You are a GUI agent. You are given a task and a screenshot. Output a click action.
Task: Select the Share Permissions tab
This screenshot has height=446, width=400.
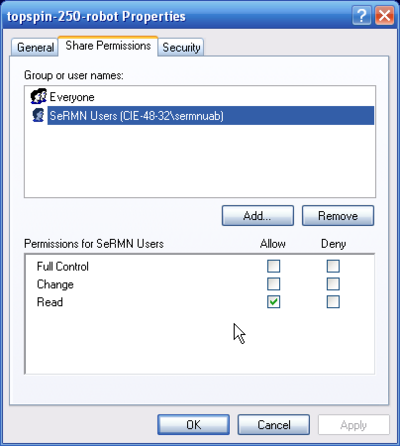pos(108,46)
